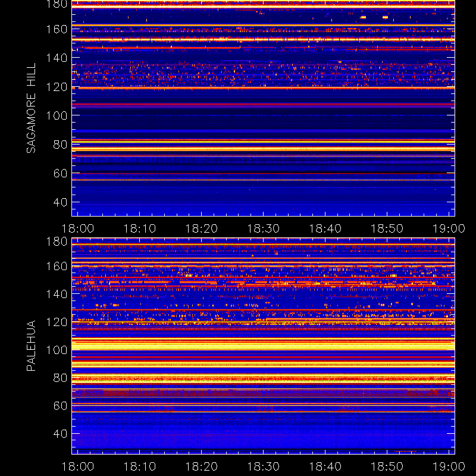
Task: Click 18:50 under the Sagamore Hill plot
Action: (387, 228)
